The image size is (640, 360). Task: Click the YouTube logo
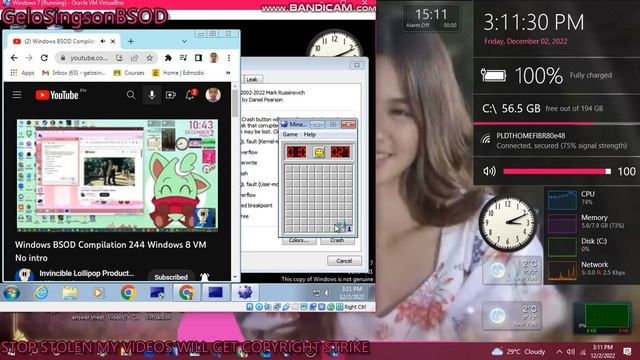point(57,95)
